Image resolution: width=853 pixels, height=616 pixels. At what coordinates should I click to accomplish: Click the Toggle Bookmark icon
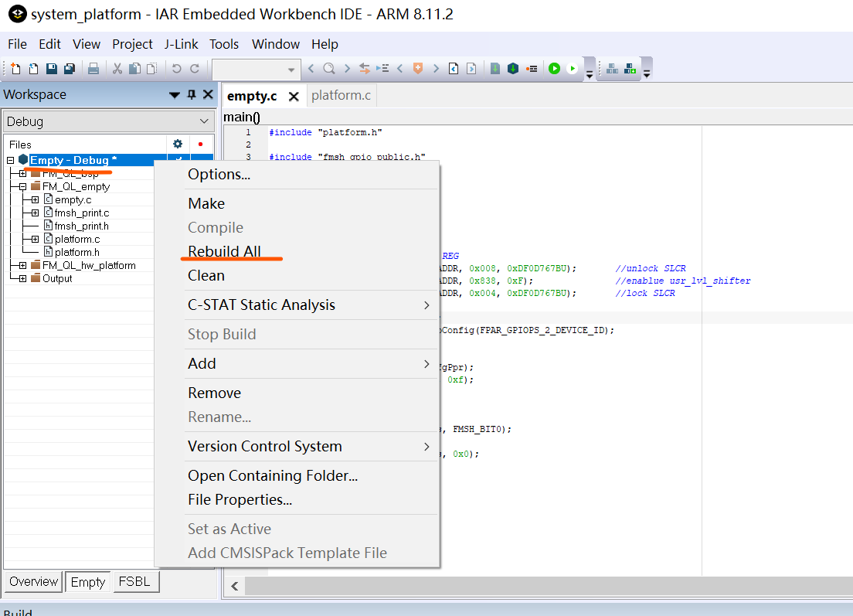click(x=418, y=69)
